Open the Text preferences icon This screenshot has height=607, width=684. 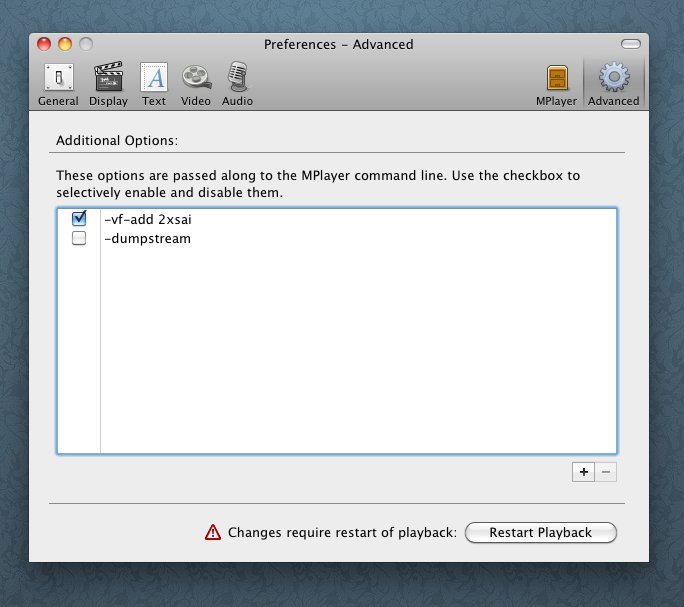click(x=154, y=80)
